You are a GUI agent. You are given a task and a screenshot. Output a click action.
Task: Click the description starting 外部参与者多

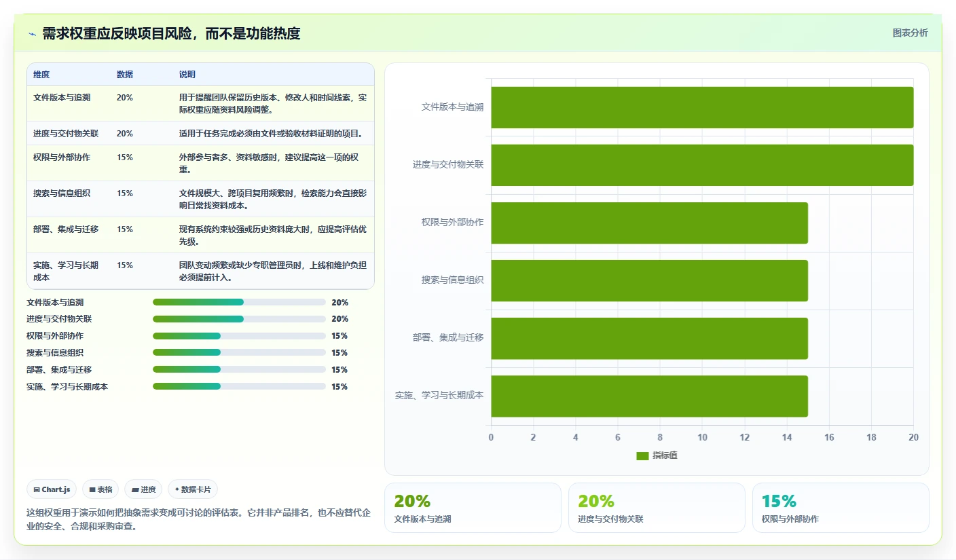click(269, 164)
